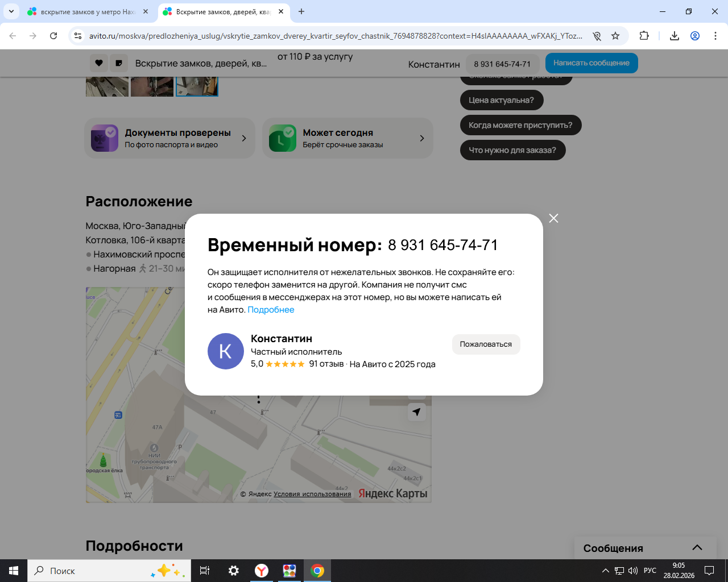Viewport: 728px width, 582px height.
Task: Go forward in browser history
Action: [x=33, y=36]
